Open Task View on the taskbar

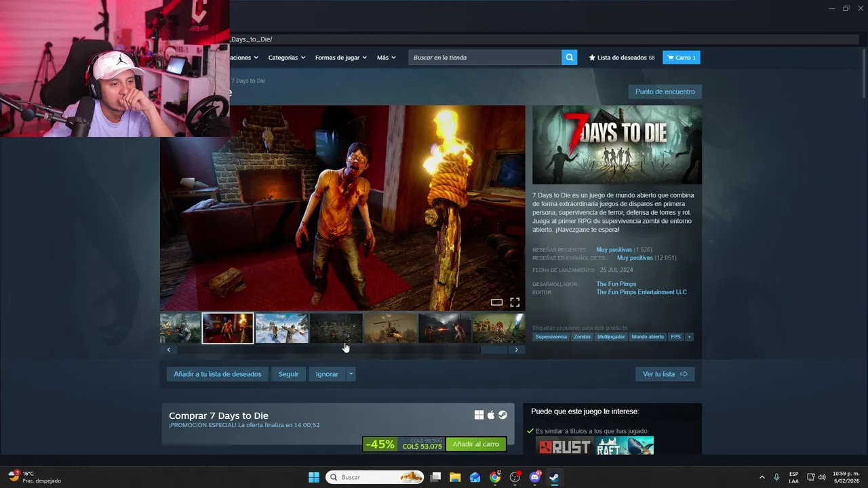[436, 477]
